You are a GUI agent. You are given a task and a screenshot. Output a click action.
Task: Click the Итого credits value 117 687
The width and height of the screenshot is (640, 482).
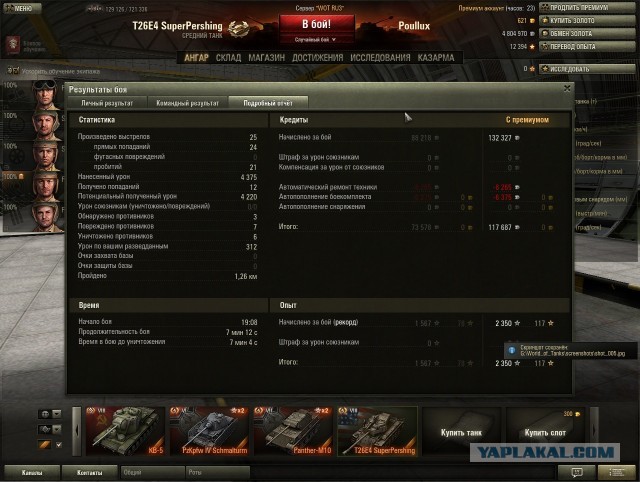coord(500,227)
